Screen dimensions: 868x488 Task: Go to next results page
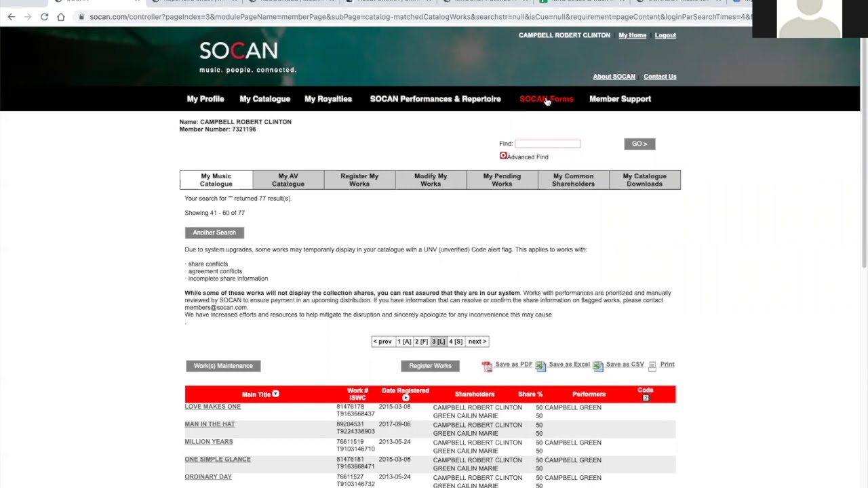coord(477,342)
